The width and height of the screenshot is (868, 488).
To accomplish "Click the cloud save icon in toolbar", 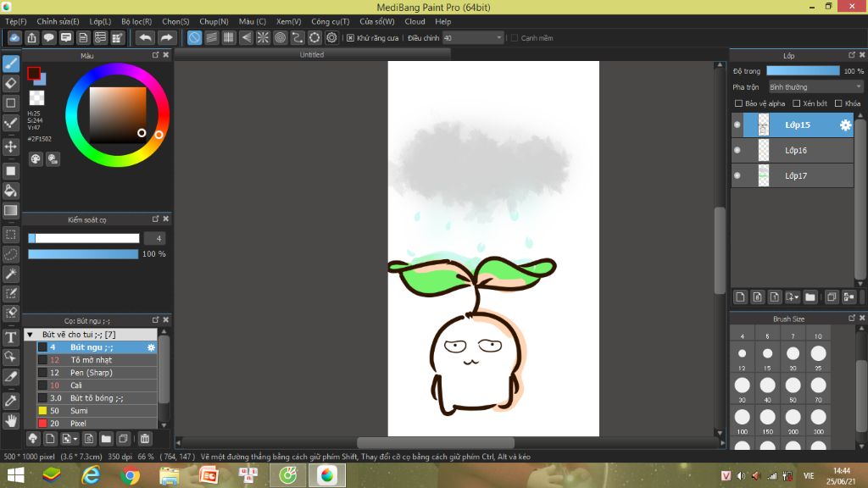I will (14, 37).
